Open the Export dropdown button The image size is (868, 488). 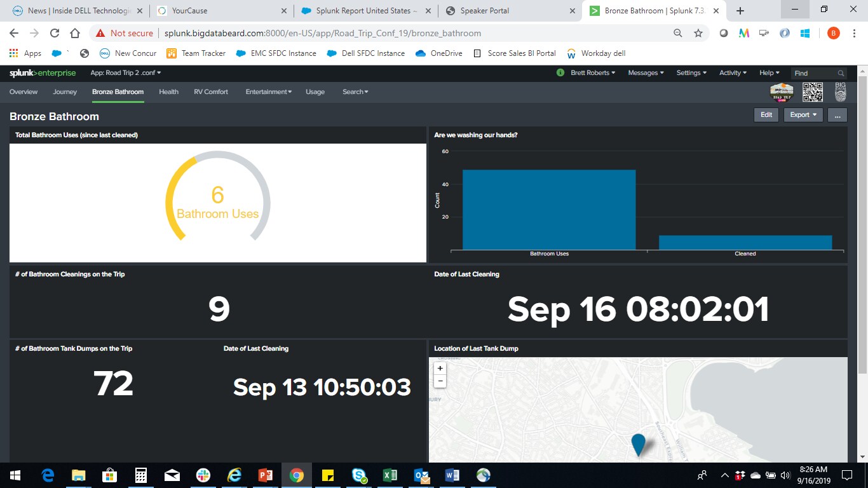[x=803, y=115]
